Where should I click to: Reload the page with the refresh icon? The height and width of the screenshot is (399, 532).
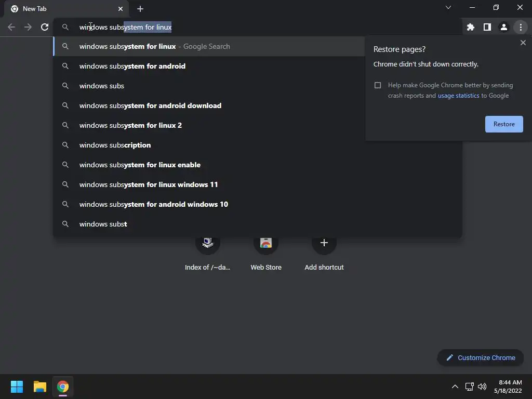click(45, 27)
